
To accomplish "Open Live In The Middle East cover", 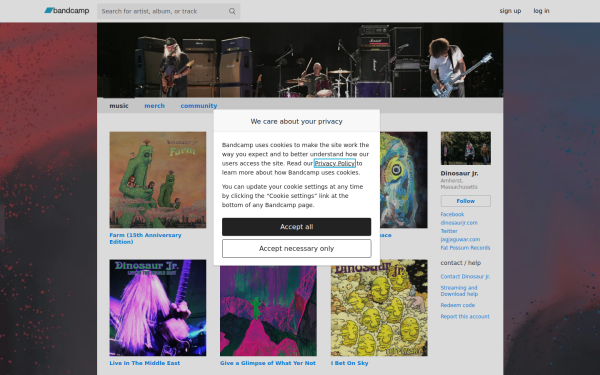I will click(x=158, y=308).
